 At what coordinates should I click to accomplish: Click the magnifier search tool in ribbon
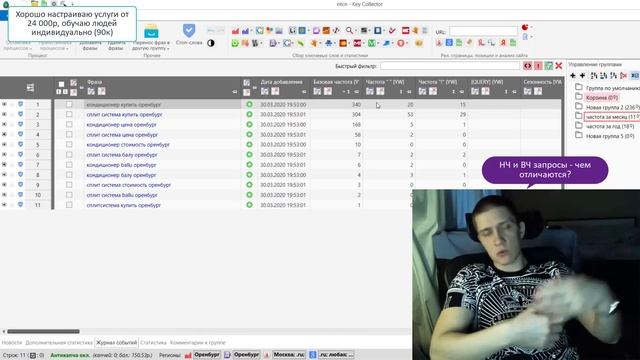pyautogui.click(x=349, y=31)
